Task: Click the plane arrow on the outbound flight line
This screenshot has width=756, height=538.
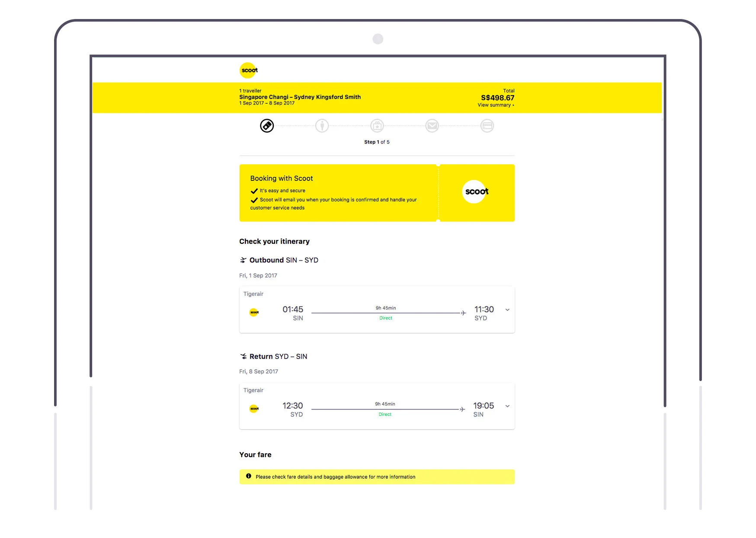Action: point(463,313)
